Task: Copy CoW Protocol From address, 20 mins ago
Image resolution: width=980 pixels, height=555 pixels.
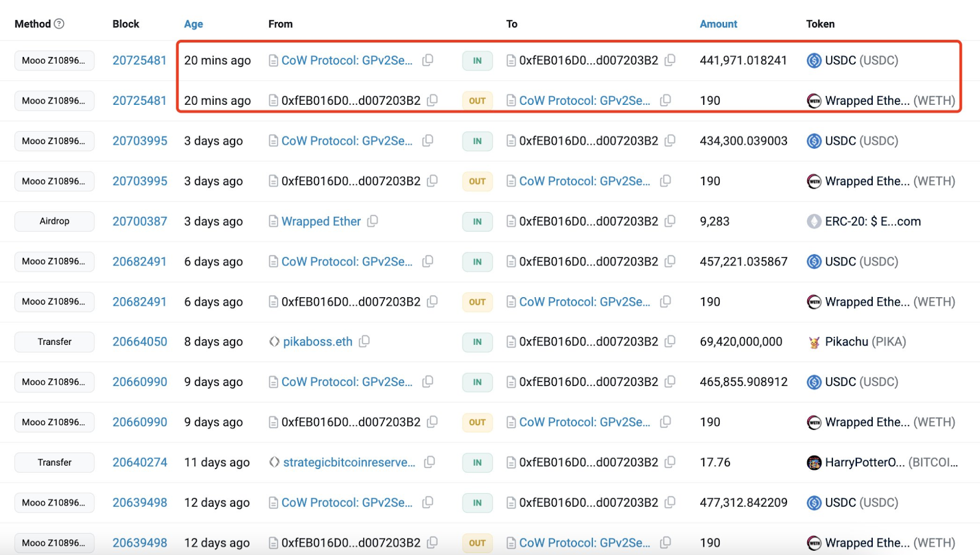Action: click(428, 60)
